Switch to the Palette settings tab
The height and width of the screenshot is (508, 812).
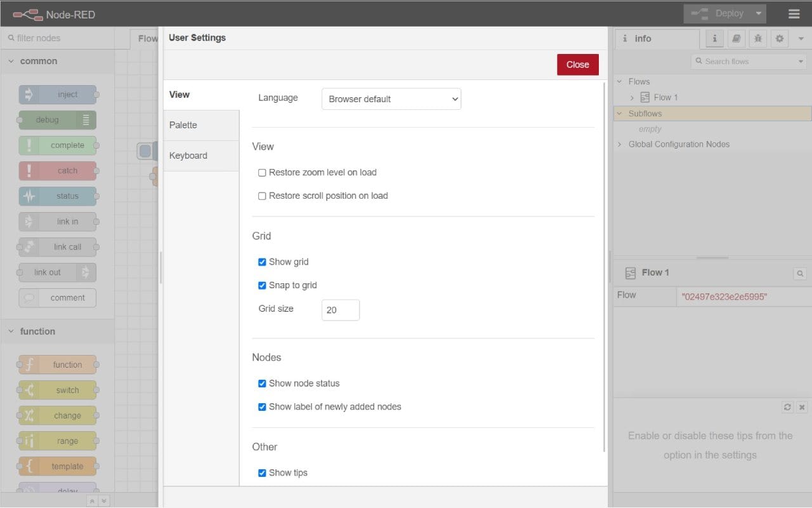coord(183,125)
